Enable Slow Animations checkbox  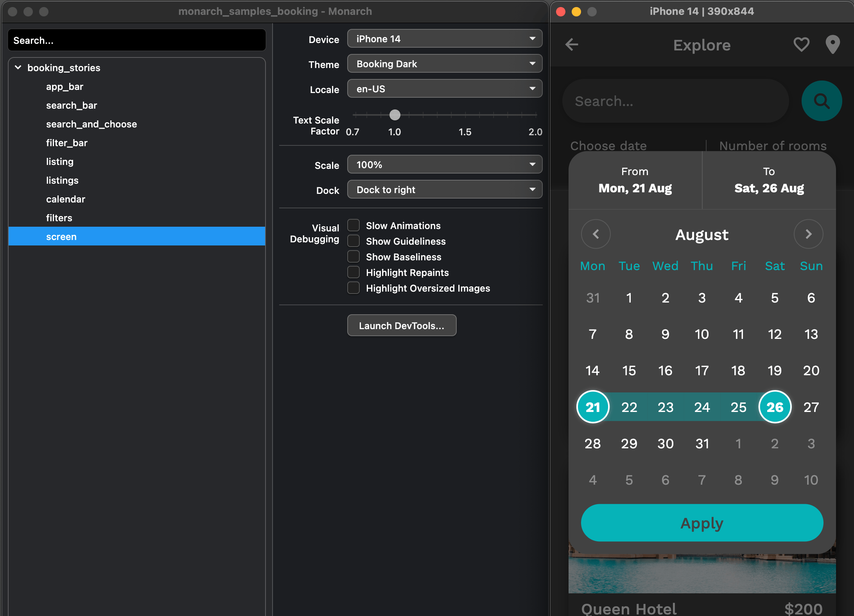tap(353, 226)
